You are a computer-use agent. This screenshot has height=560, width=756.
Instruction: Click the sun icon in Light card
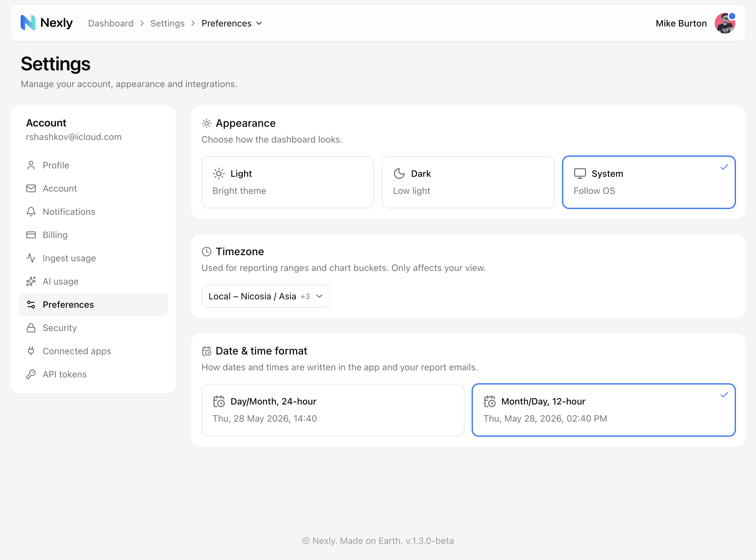pyautogui.click(x=219, y=174)
